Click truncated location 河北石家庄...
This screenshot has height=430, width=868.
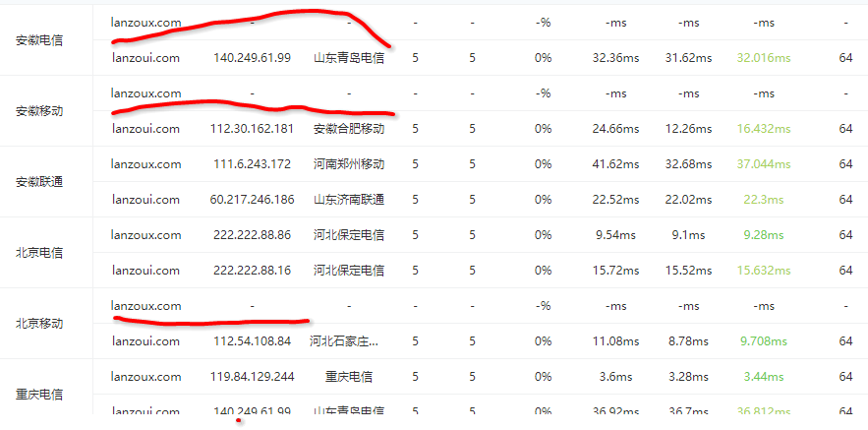[x=344, y=341]
